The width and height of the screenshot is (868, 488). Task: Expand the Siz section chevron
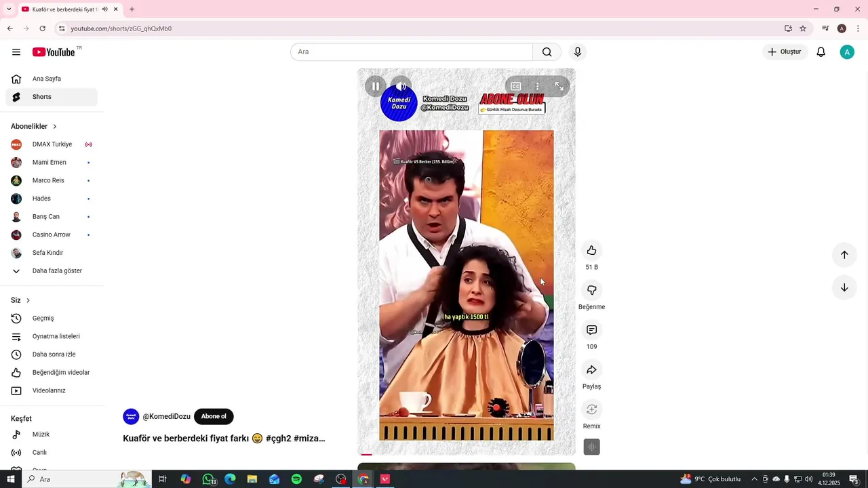pyautogui.click(x=28, y=300)
